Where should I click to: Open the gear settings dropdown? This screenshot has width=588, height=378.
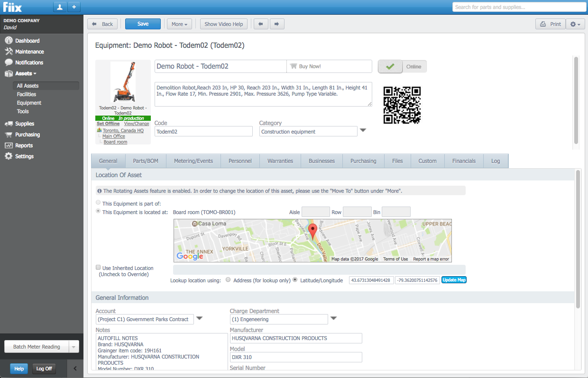pyautogui.click(x=575, y=24)
